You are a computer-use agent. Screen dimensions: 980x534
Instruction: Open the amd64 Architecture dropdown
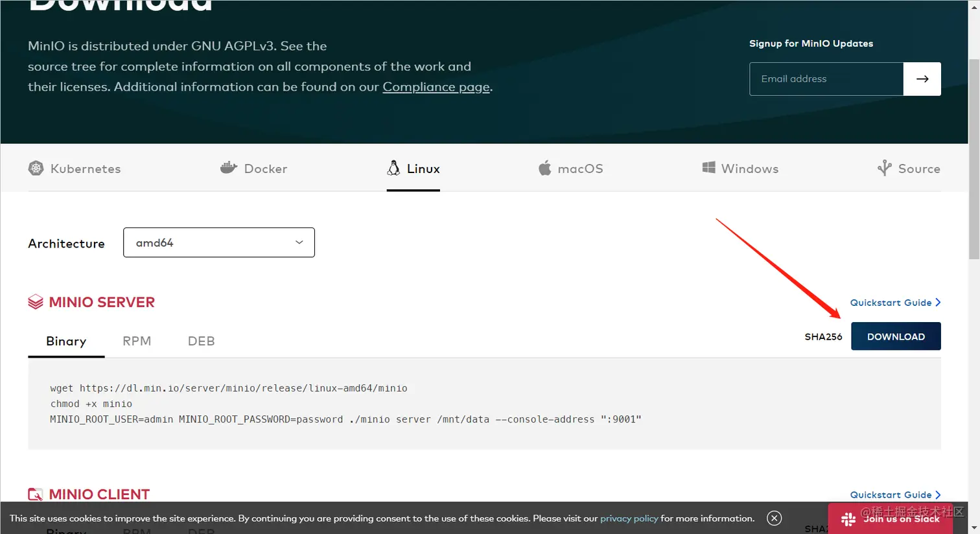point(219,242)
